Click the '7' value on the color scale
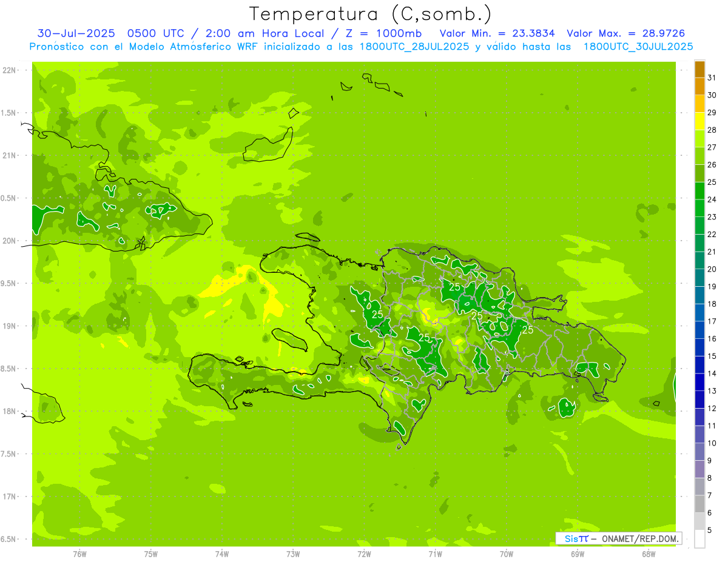Screen dimensions: 728x562 (x=710, y=495)
